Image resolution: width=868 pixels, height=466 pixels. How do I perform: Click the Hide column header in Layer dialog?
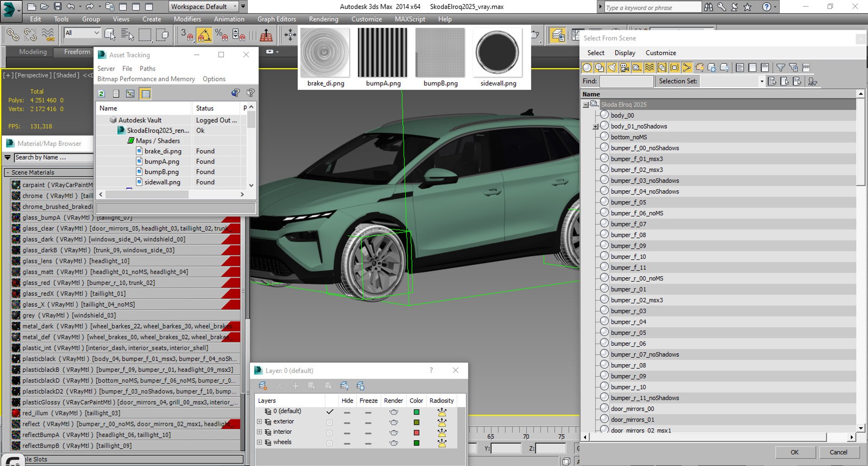pos(347,401)
